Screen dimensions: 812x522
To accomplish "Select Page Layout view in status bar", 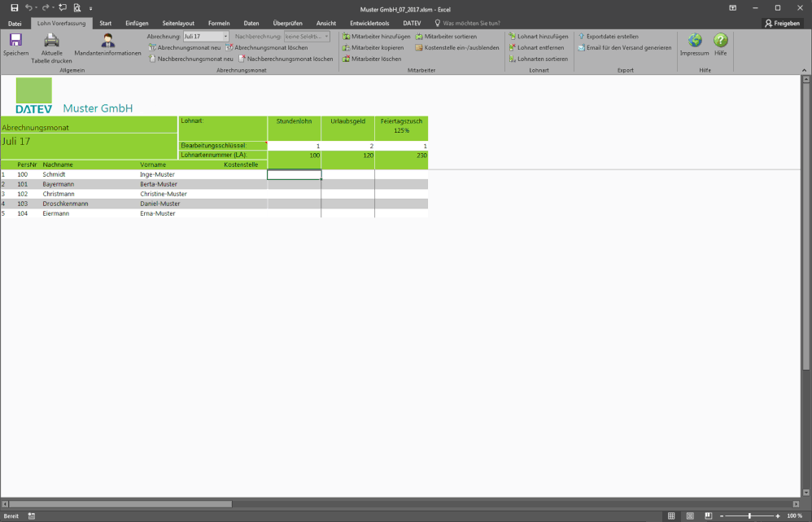I will tap(690, 515).
